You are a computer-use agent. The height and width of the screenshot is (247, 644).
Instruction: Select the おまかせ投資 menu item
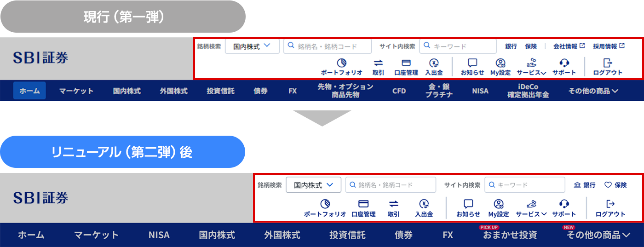click(510, 235)
